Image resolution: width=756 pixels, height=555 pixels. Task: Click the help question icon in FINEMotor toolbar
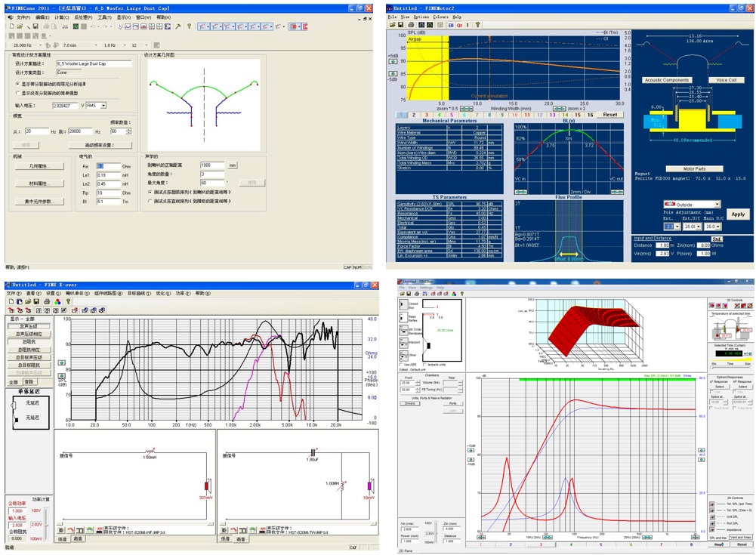478,25
